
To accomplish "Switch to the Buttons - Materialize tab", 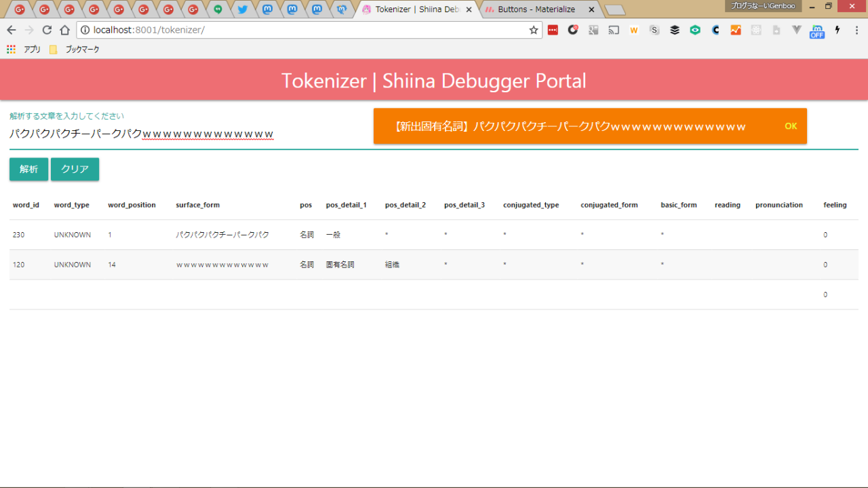I will [536, 10].
